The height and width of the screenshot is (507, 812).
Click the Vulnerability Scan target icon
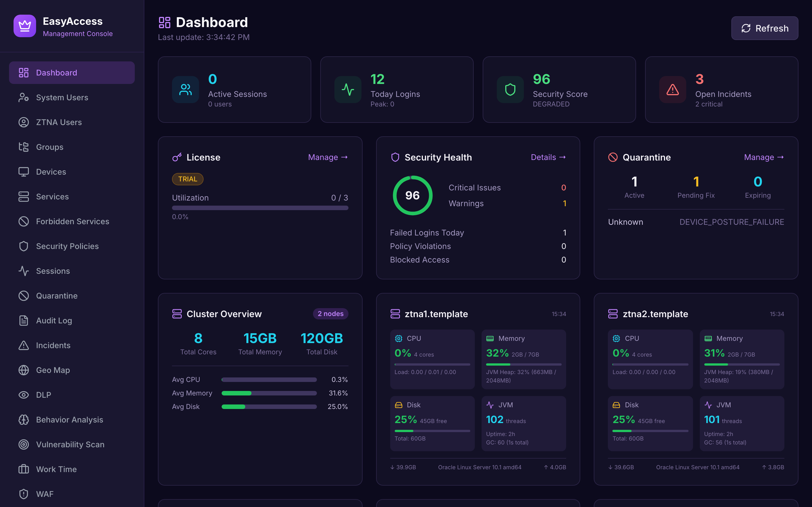23,444
